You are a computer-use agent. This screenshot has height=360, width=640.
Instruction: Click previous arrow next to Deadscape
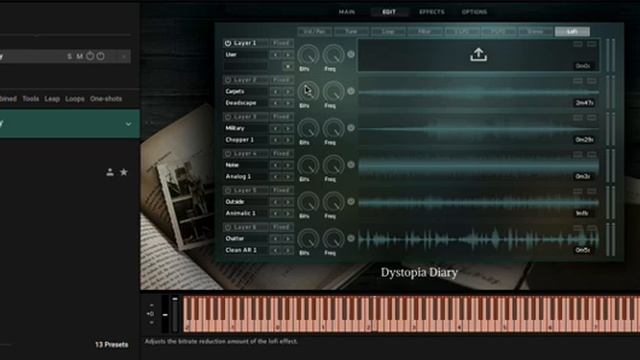click(x=276, y=103)
